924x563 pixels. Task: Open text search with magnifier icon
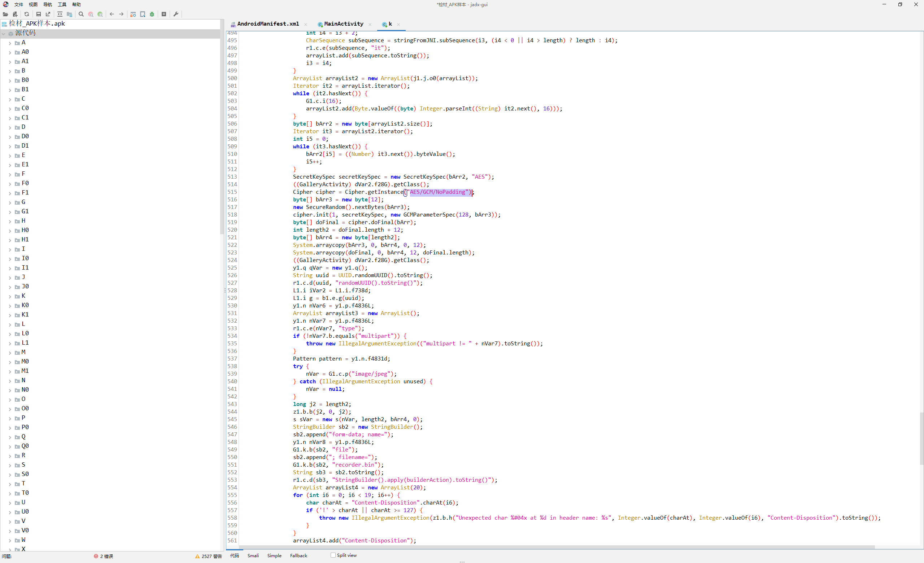(81, 14)
